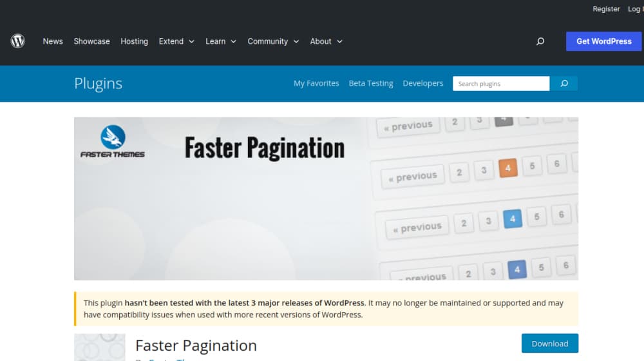Expand the Community dropdown menu

[273, 41]
